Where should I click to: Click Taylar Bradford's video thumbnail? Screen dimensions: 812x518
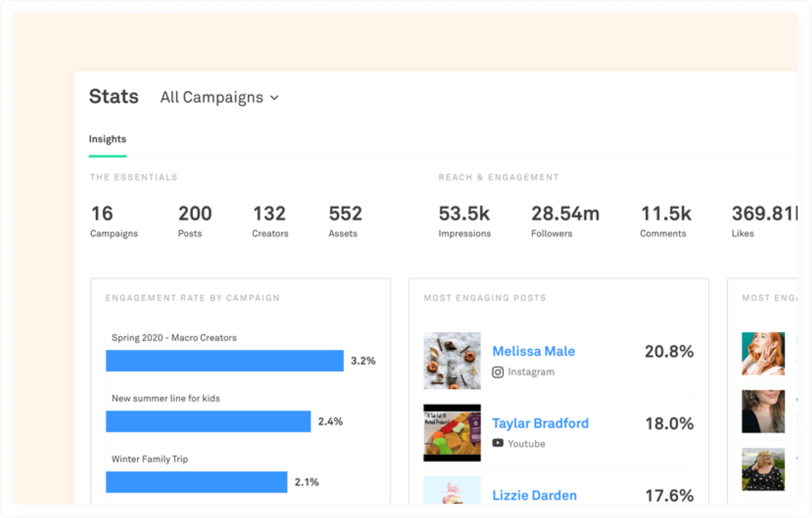pos(452,432)
